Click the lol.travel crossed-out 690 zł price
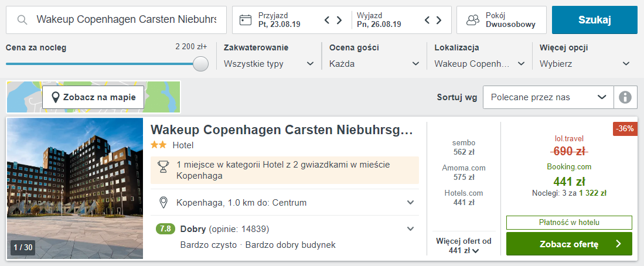The height and width of the screenshot is (266, 644). point(569,152)
